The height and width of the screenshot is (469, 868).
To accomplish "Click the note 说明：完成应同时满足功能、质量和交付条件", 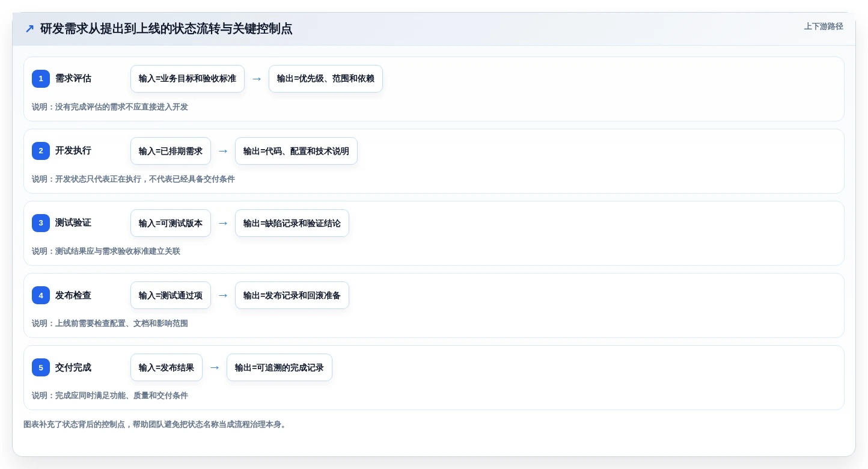I will click(110, 396).
